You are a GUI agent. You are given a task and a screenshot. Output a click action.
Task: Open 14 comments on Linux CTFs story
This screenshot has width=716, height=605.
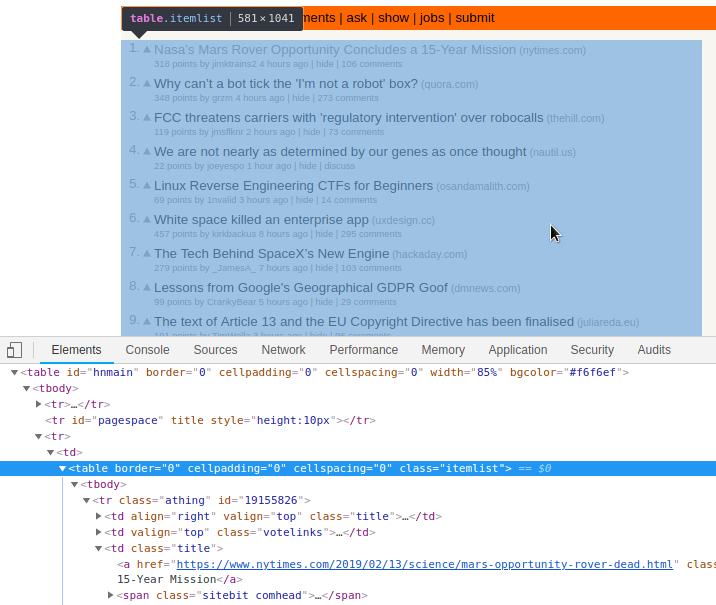coord(349,200)
